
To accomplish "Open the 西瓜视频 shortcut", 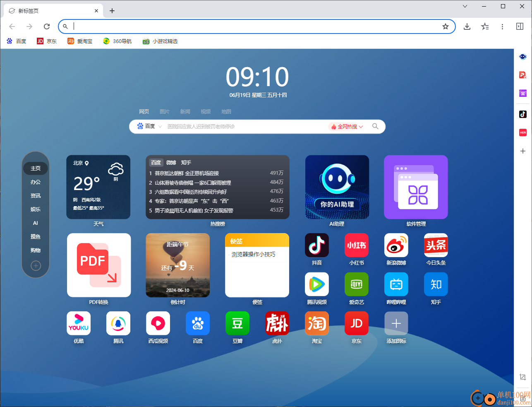I will click(x=158, y=323).
